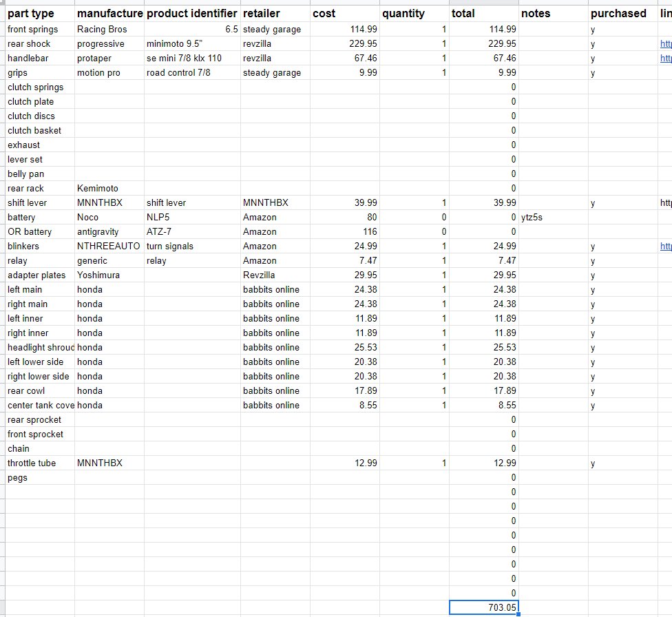Select the "Noco" manufacturer cell
The height and width of the screenshot is (617, 672).
pos(109,218)
